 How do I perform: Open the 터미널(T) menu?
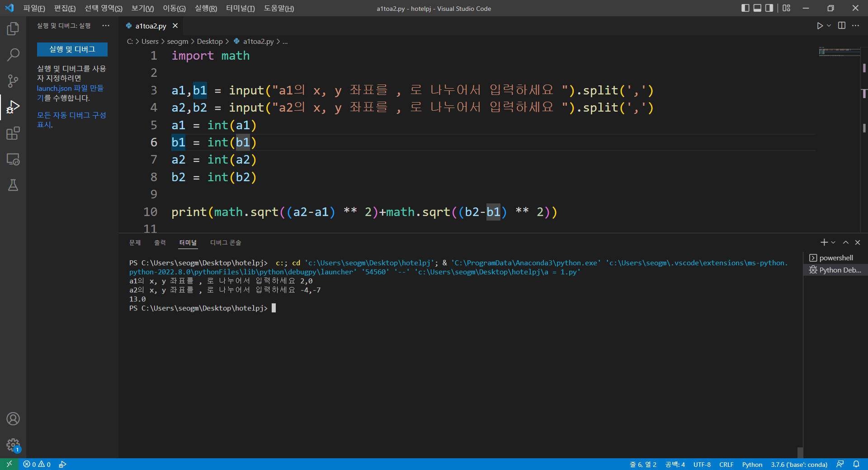[x=240, y=8]
